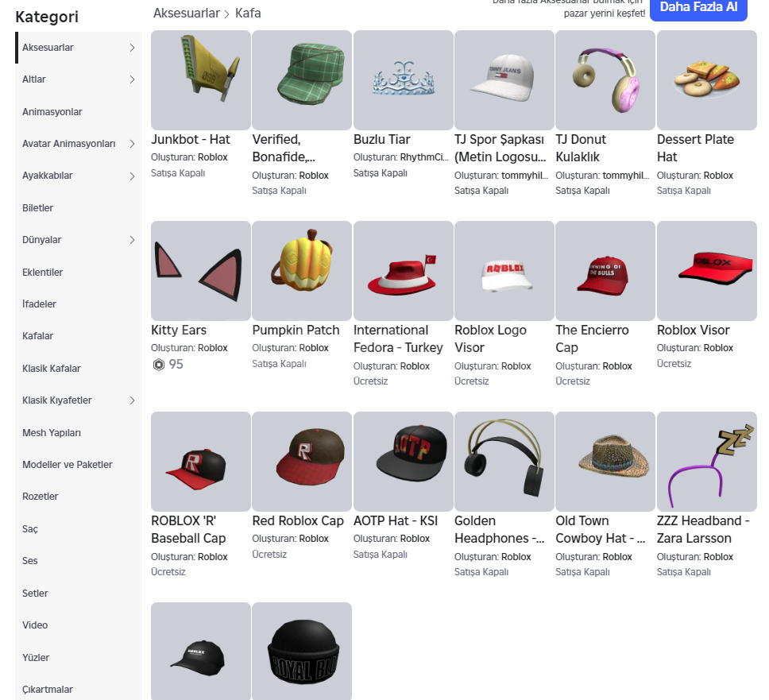Click the 95 Robux price of Kitty Ears
The height and width of the screenshot is (700, 769).
[x=176, y=365]
